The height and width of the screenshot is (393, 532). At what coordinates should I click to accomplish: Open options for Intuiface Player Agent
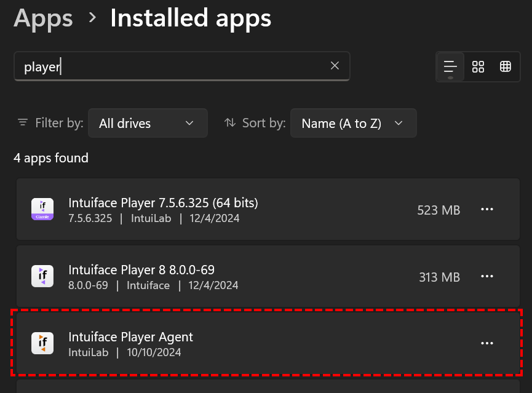tap(487, 343)
